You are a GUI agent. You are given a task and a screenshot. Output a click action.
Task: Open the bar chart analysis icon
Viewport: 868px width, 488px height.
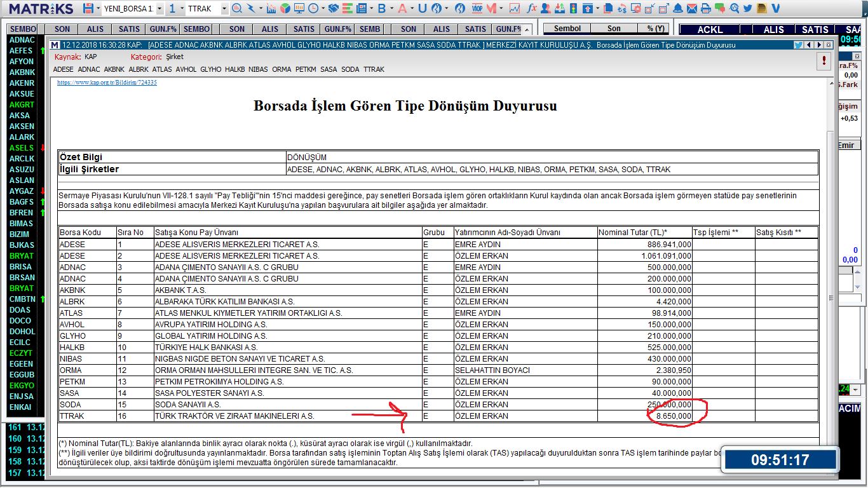click(x=271, y=8)
